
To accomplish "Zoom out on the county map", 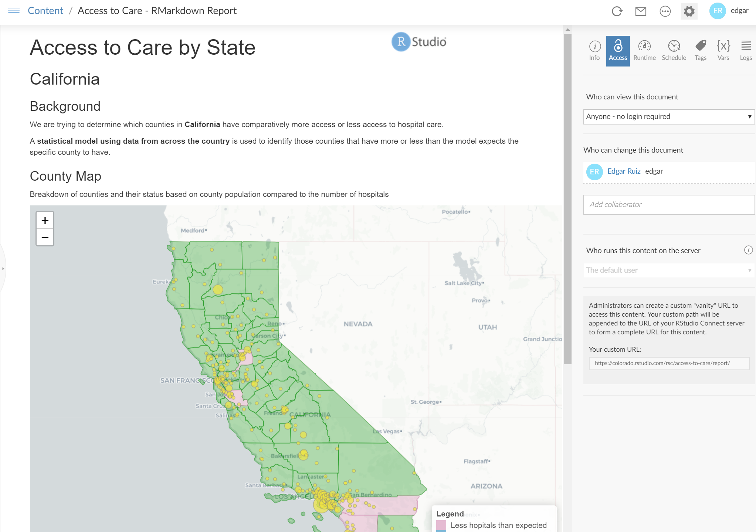I will pos(45,237).
